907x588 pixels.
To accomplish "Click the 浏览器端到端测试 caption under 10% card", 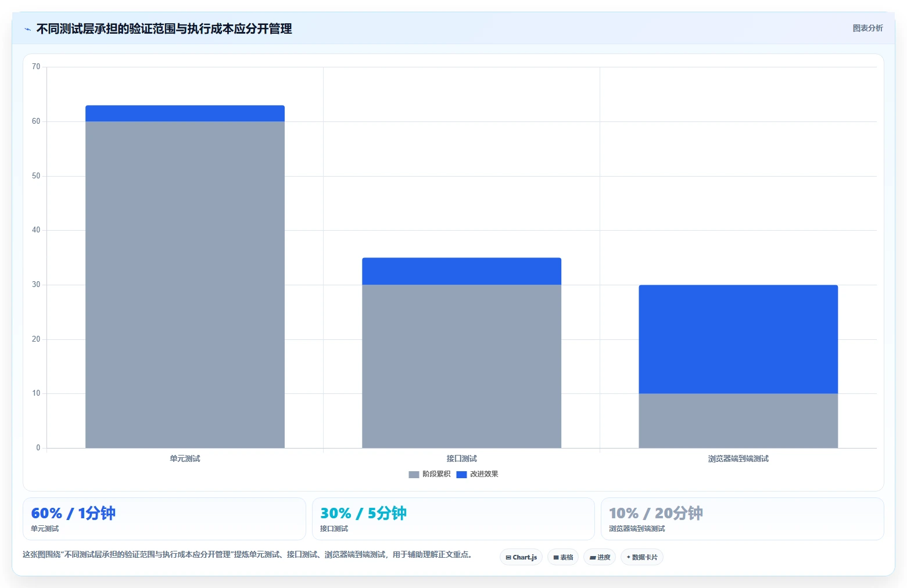I will (x=637, y=529).
